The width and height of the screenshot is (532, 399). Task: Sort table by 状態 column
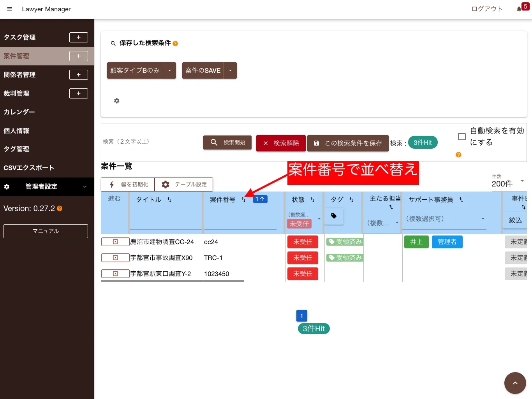(x=312, y=200)
